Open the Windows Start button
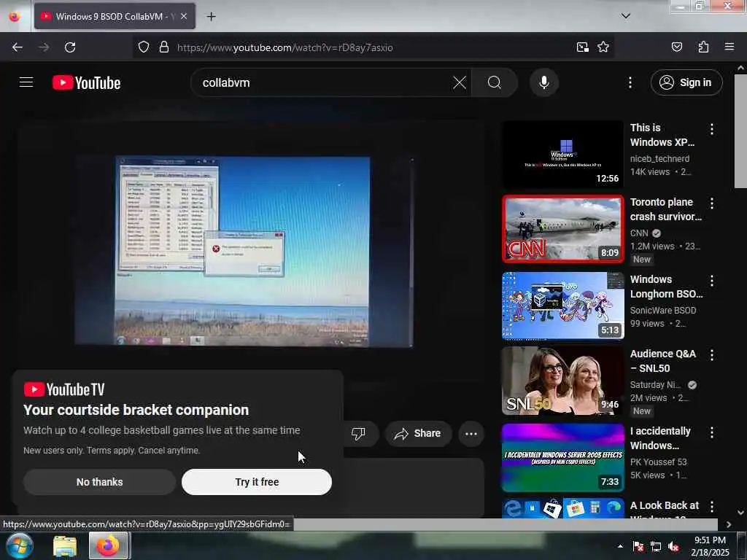 20,545
